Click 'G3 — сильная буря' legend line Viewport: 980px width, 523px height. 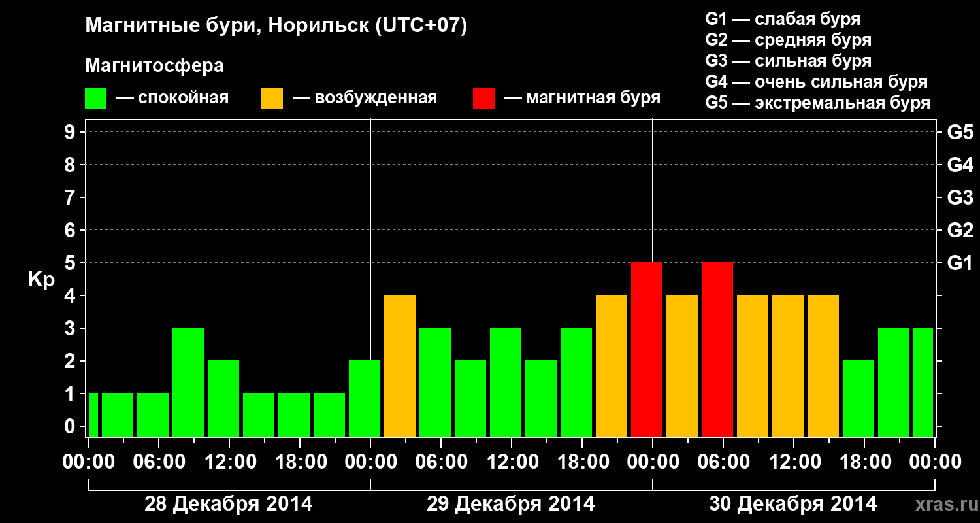point(789,61)
